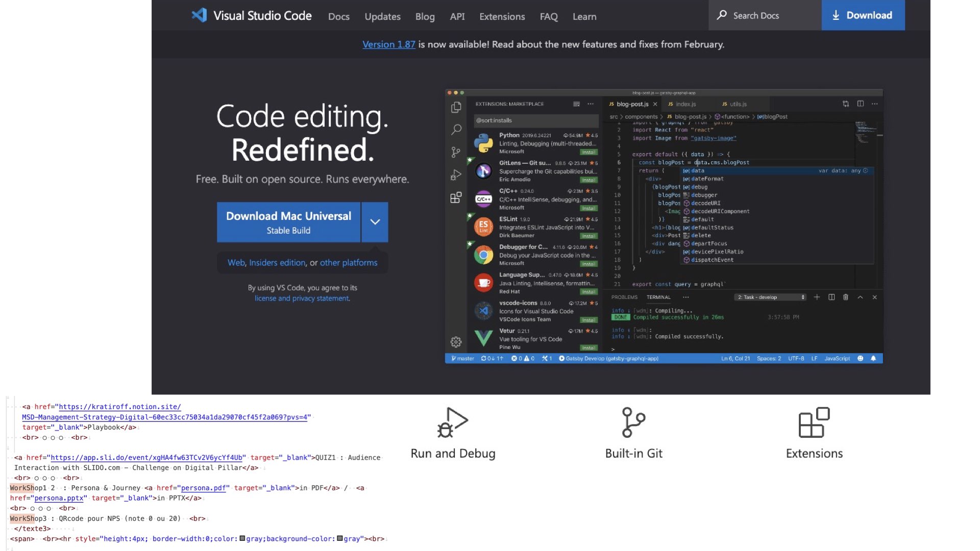
Task: Open the more actions ellipsis in Extensions header
Action: (591, 104)
